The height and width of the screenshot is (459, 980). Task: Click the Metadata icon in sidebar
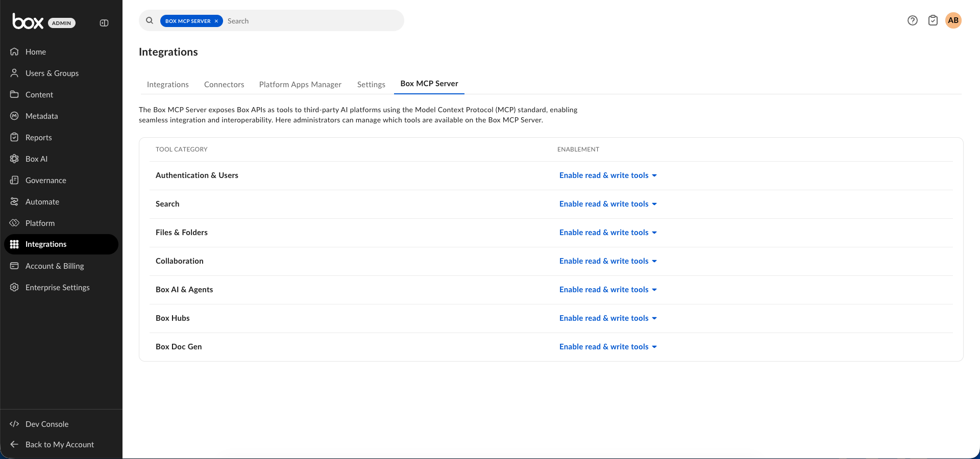click(x=14, y=116)
